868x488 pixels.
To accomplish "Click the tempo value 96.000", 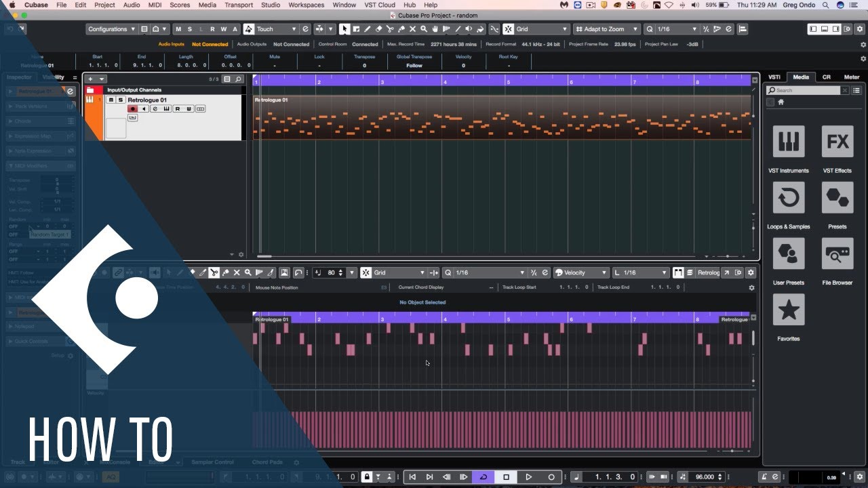I will (705, 477).
